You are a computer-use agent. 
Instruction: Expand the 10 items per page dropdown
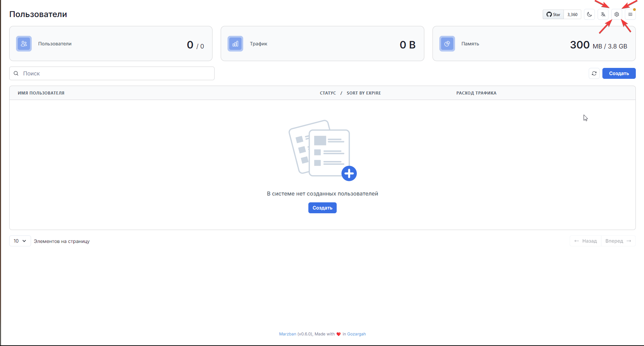click(x=20, y=241)
